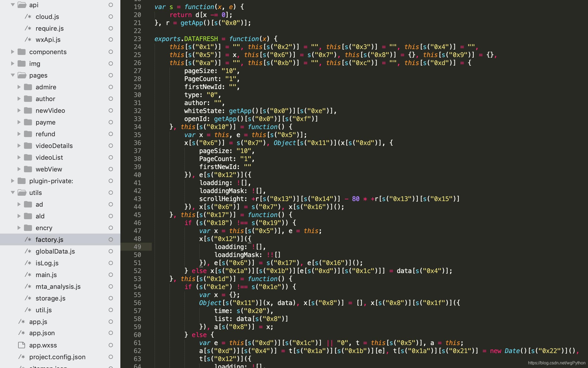
Task: Open main.js from the utils folder
Action: pyautogui.click(x=46, y=275)
